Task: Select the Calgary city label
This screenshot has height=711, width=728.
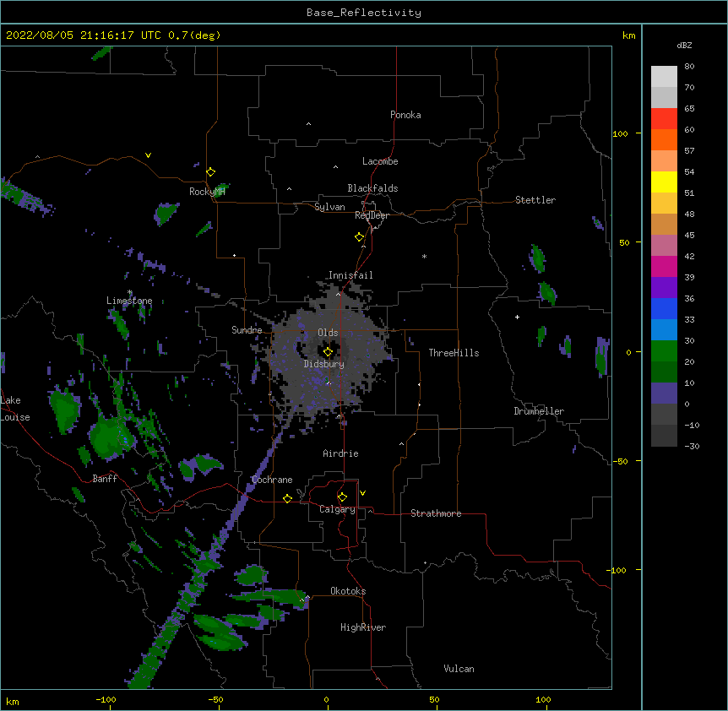Action: (x=337, y=509)
